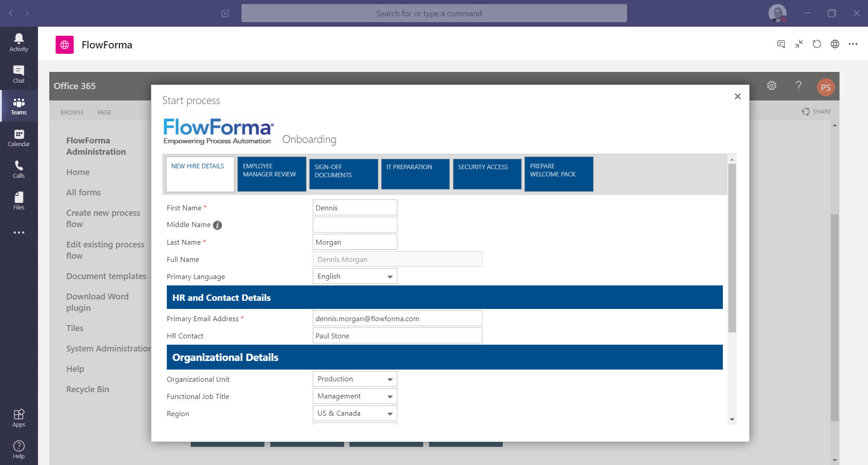
Task: Open the FlowForma tab in a browser
Action: coord(835,44)
